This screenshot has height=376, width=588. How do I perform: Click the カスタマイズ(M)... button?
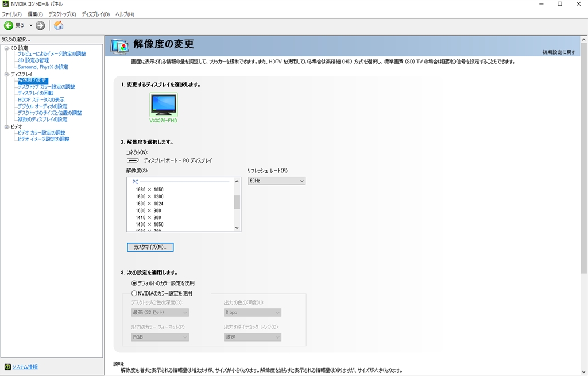[x=150, y=247]
